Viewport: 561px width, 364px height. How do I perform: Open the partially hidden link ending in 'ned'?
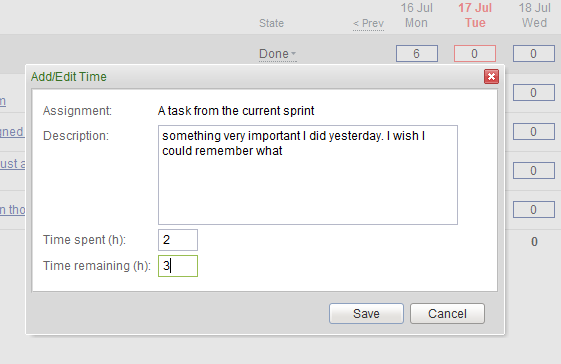tap(12, 132)
